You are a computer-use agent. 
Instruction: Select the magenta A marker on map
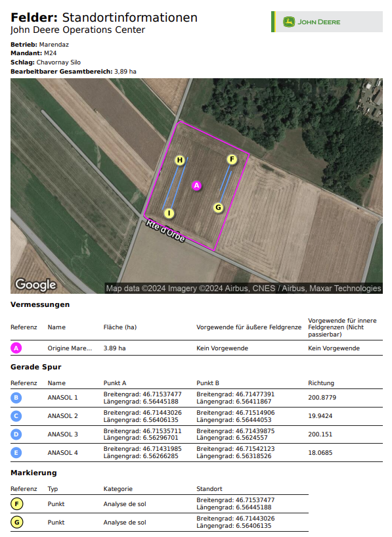point(196,185)
